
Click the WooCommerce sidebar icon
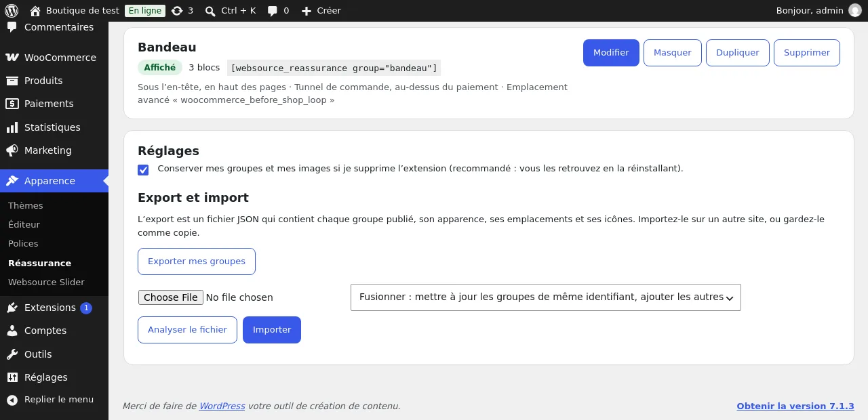click(x=12, y=58)
